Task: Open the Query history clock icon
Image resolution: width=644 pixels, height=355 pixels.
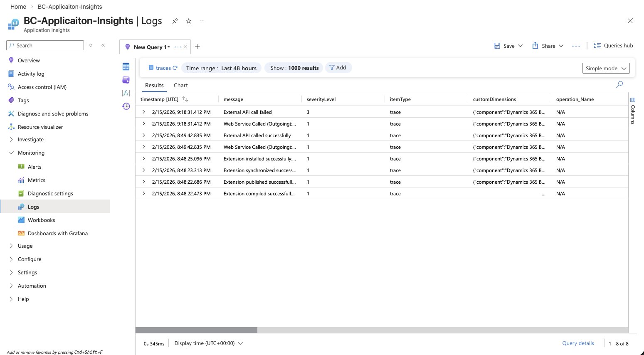Action: (x=126, y=106)
